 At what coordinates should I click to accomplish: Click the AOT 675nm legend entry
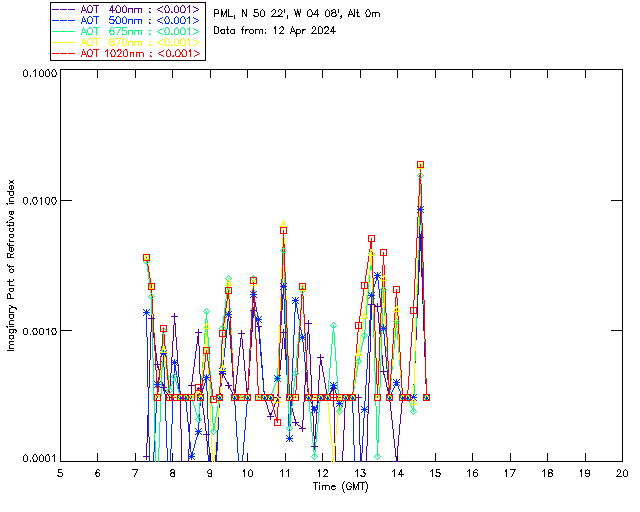pyautogui.click(x=127, y=31)
